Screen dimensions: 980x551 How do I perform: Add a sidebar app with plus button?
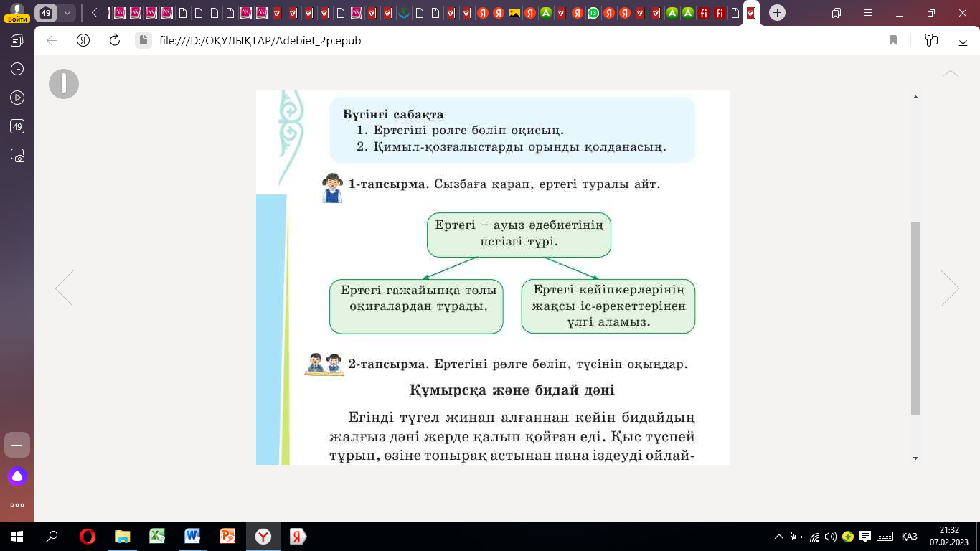click(x=17, y=445)
